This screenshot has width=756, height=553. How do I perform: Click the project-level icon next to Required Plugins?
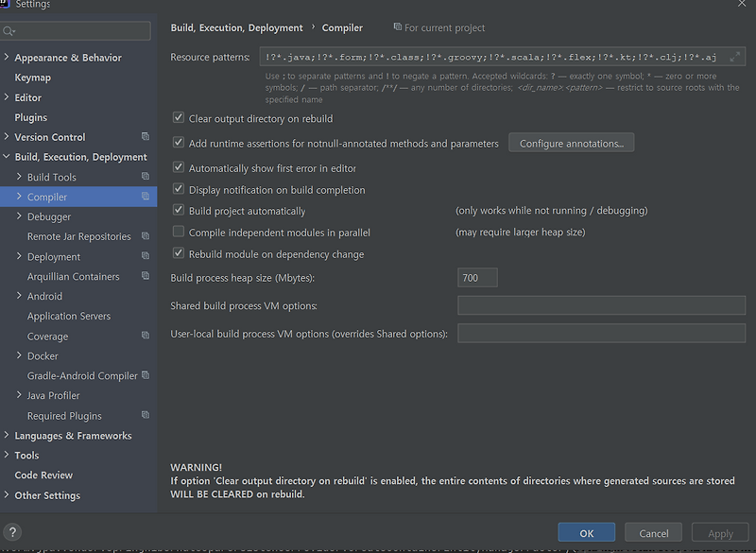click(146, 415)
